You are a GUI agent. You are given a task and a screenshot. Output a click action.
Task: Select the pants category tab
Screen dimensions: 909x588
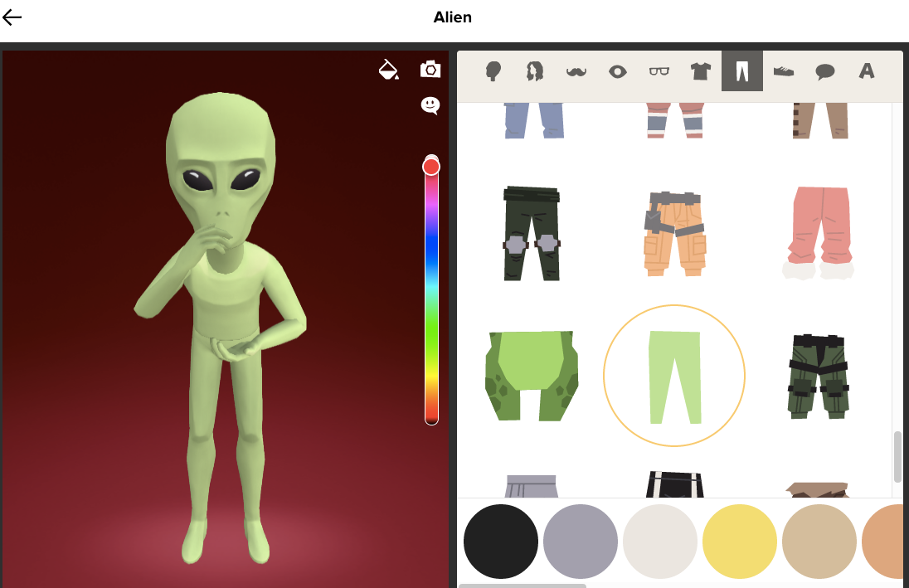click(742, 70)
